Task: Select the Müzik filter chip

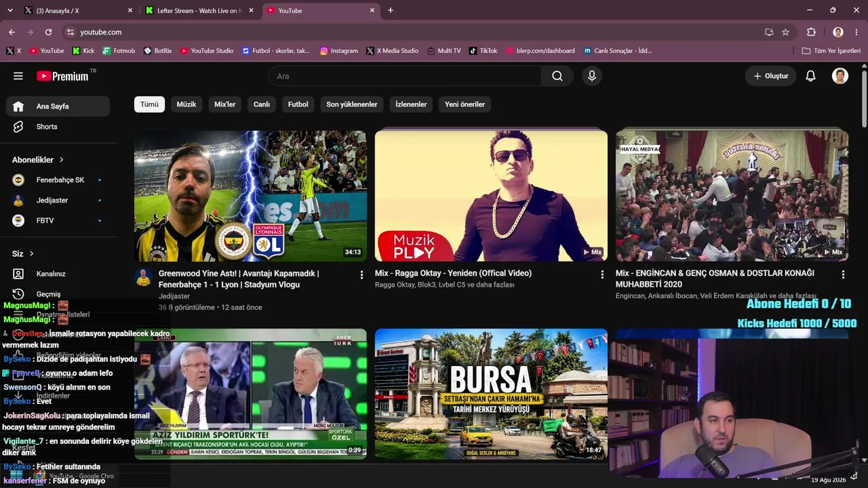Action: tap(186, 104)
